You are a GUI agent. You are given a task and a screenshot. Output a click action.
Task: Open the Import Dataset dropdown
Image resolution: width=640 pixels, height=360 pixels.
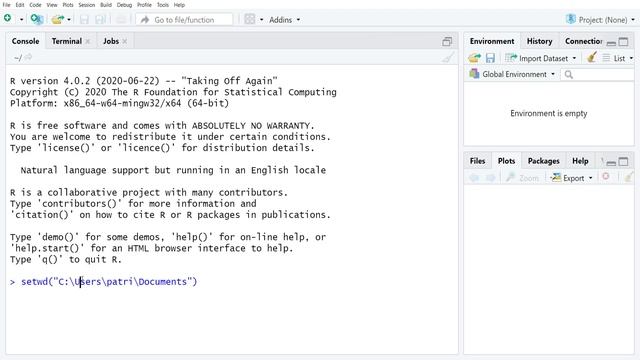540,58
